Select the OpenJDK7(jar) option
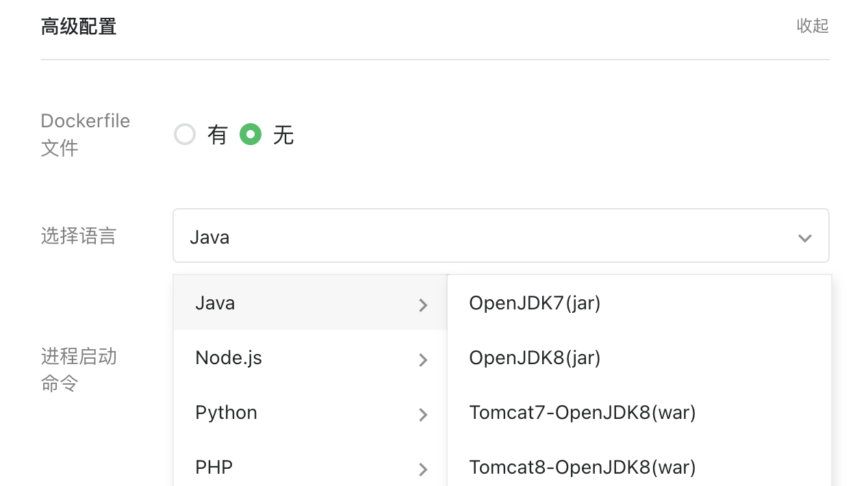 535,303
